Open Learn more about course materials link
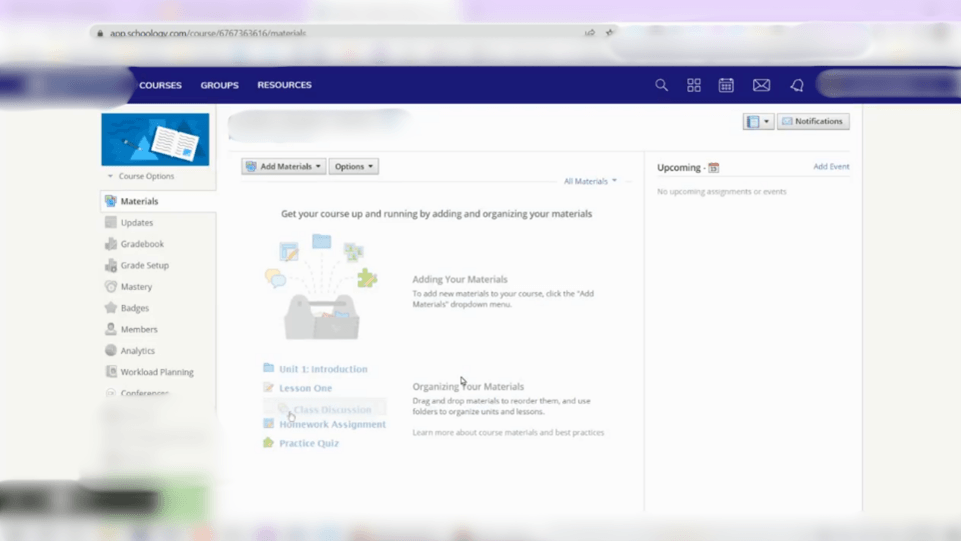Viewport: 961px width, 541px height. [x=508, y=433]
